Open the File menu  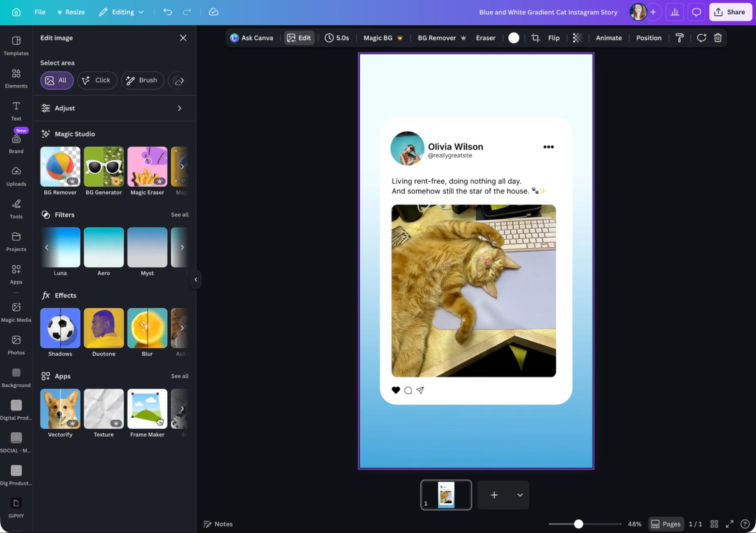(x=39, y=12)
